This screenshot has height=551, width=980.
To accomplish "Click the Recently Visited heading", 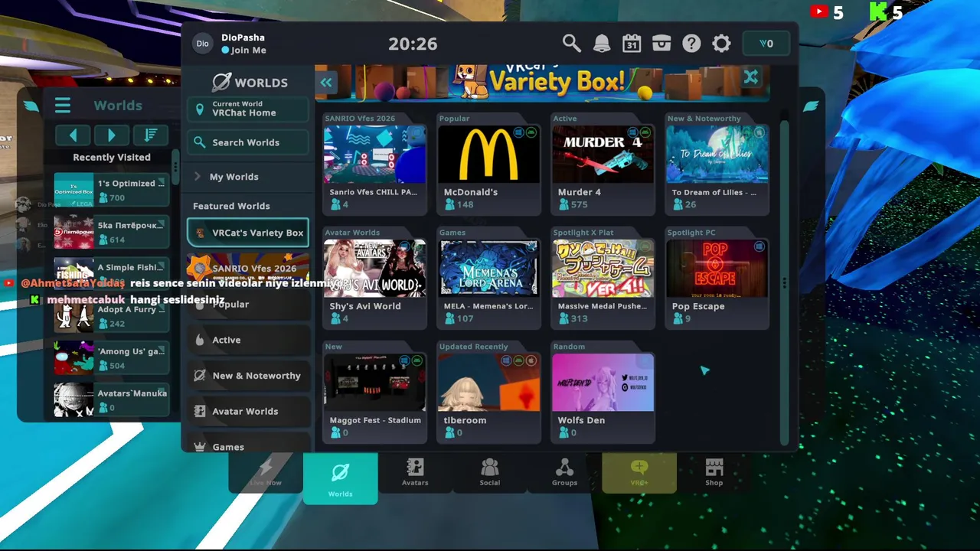I will pyautogui.click(x=112, y=157).
